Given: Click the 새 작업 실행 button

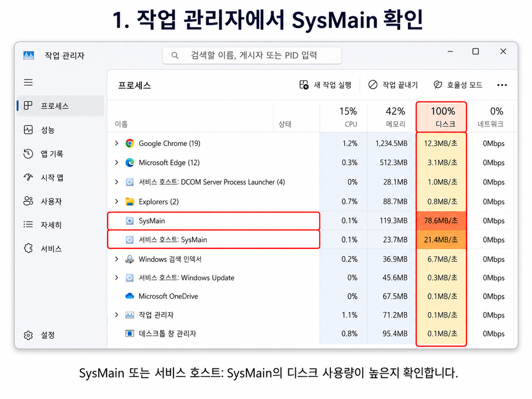Looking at the screenshot, I should pos(325,85).
